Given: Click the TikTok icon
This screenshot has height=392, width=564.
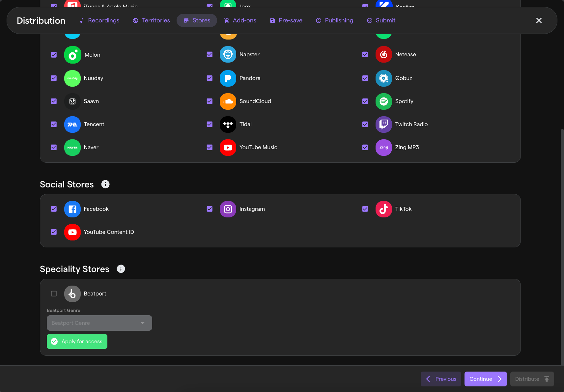Looking at the screenshot, I should (x=384, y=209).
